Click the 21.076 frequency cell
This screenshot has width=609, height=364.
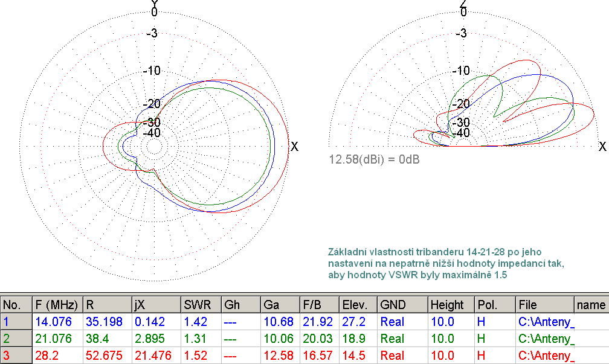(53, 339)
